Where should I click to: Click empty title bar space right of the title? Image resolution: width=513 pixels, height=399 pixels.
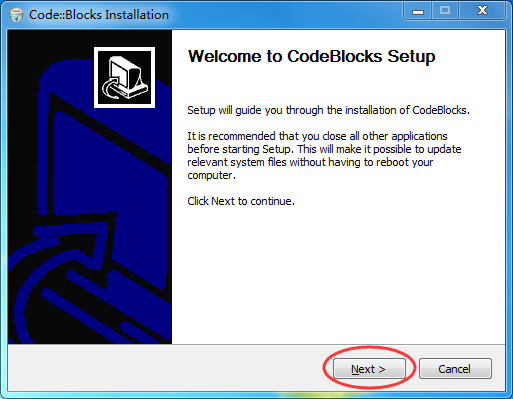pos(283,15)
